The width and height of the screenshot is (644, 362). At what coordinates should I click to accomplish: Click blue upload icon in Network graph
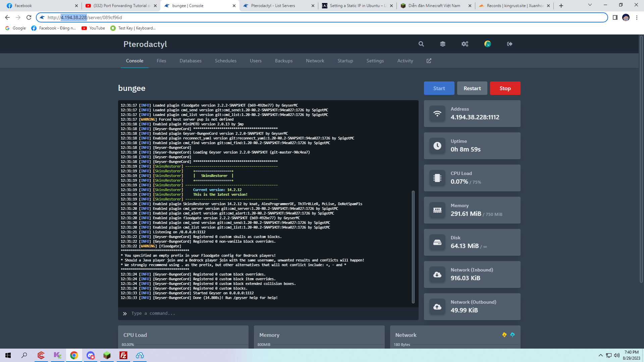(513, 335)
